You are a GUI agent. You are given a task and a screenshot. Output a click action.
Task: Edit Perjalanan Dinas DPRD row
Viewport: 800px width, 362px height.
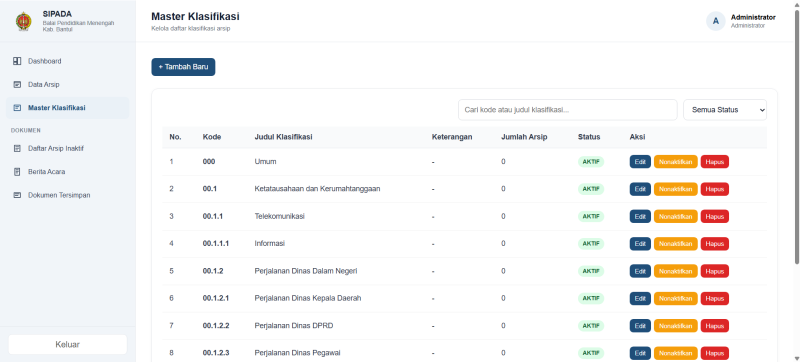[640, 326]
